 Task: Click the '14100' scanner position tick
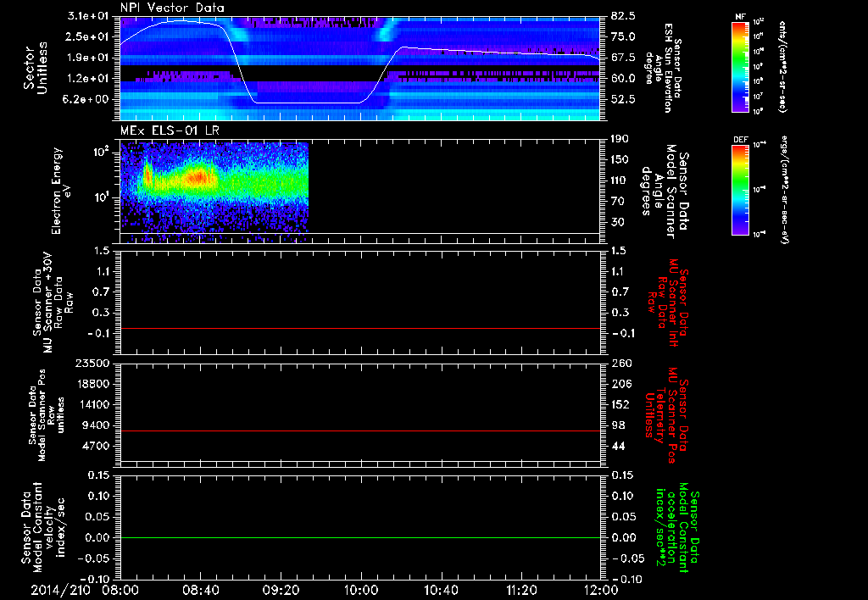pyautogui.click(x=92, y=404)
